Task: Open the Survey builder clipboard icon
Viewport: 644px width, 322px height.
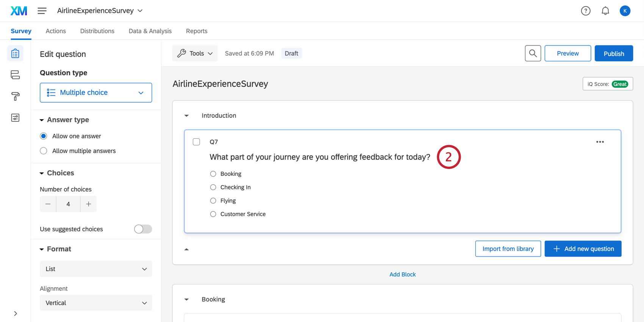Action: [x=15, y=53]
